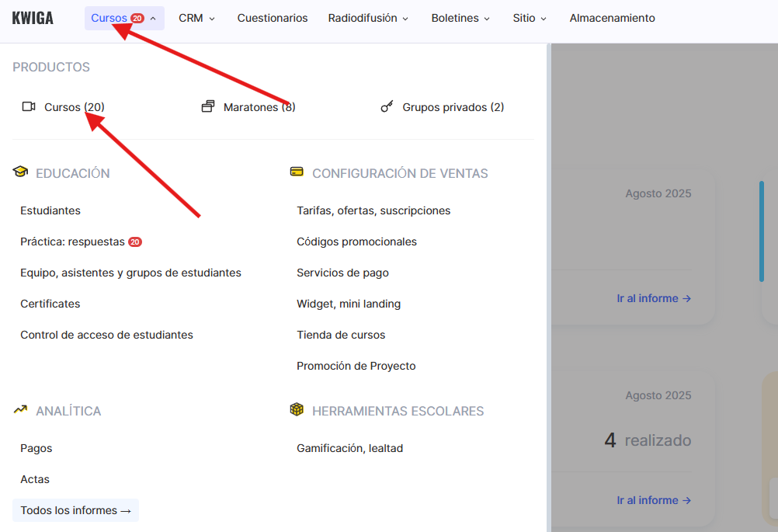
Task: Select Códigos promocionales option
Action: [x=356, y=242]
